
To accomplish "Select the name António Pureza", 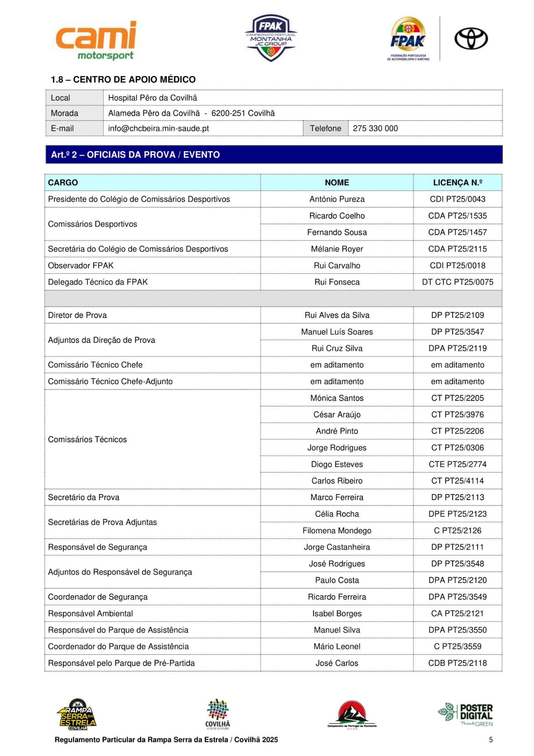I will [x=337, y=199].
